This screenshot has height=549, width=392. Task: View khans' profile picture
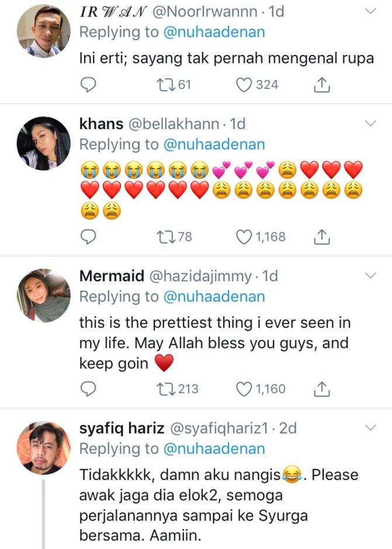click(x=43, y=143)
